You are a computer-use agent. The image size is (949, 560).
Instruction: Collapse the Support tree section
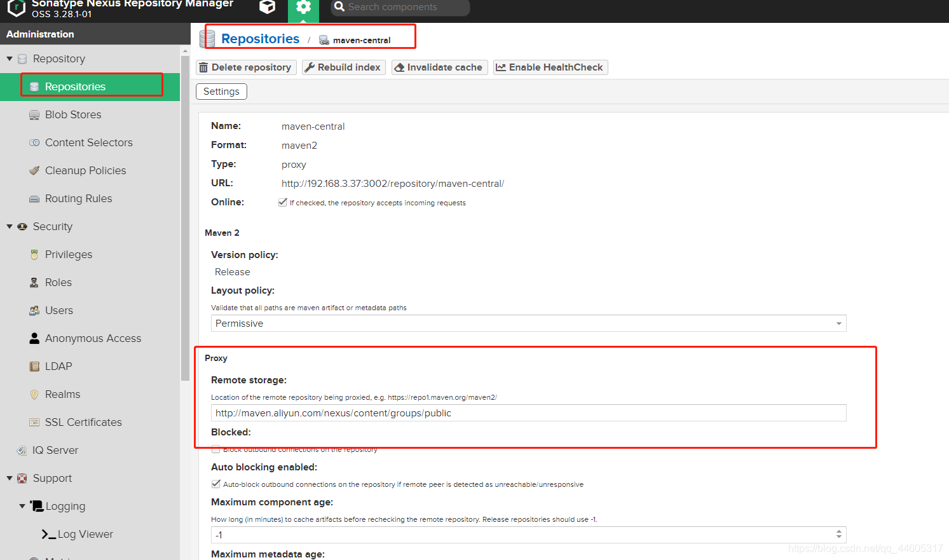pyautogui.click(x=10, y=478)
